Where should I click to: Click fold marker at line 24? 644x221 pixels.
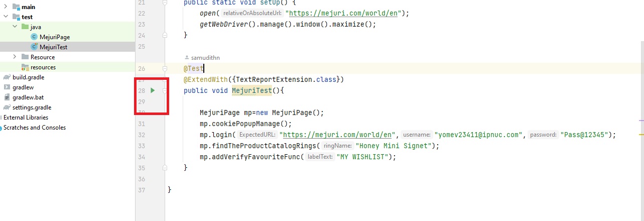165,35
